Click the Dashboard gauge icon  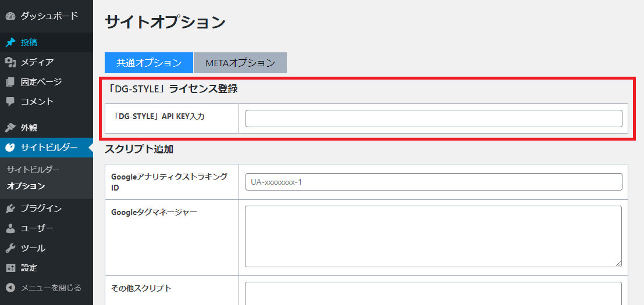click(x=10, y=16)
